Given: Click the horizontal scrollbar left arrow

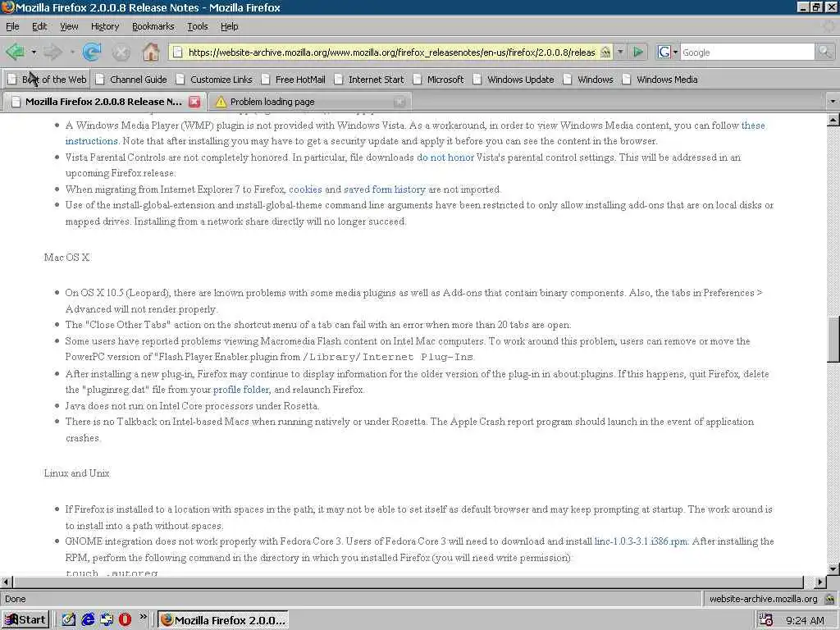Looking at the screenshot, I should [x=6, y=582].
